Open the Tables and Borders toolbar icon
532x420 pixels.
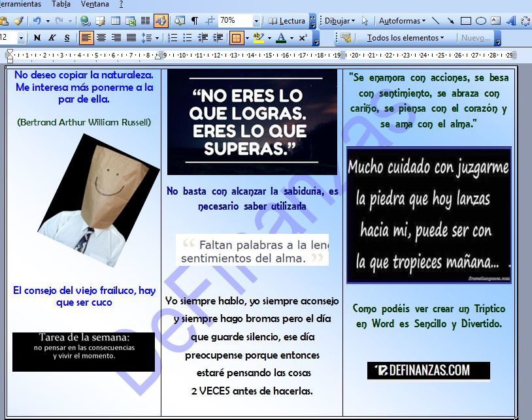pyautogui.click(x=101, y=21)
